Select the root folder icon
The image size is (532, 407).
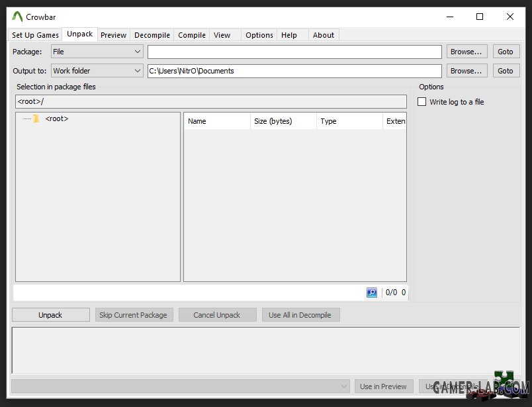(x=36, y=118)
